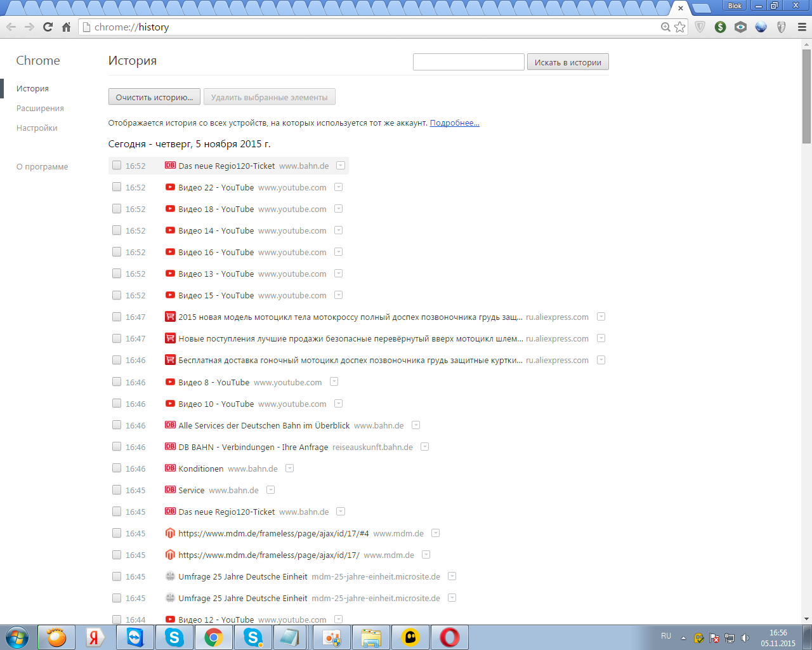
Task: Click the history search input field
Action: point(468,62)
